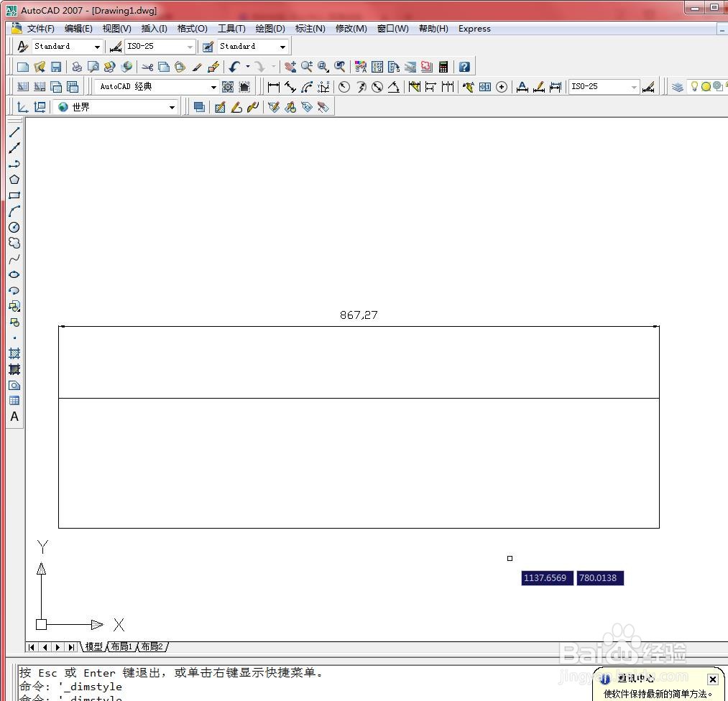Jump to first layout tab arrow
Viewport: 728px width, 701px height.
[32, 646]
